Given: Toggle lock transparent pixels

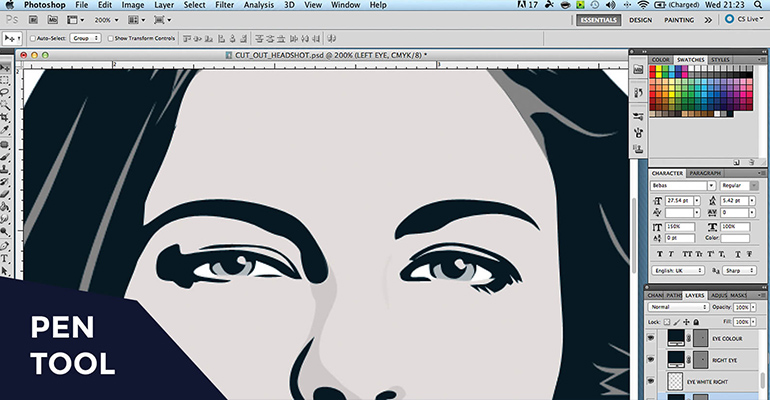Looking at the screenshot, I should (667, 322).
